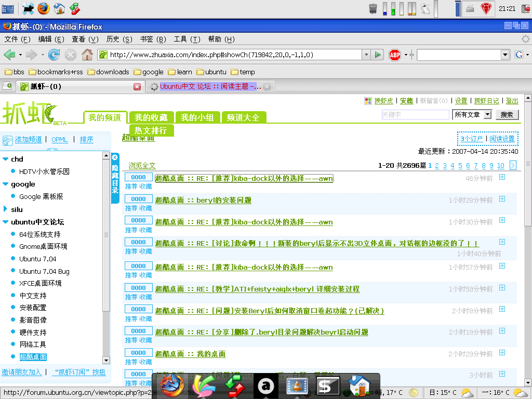The width and height of the screenshot is (532, 399).
Task: Click the red-green arrows icon in the dock
Action: click(235, 386)
